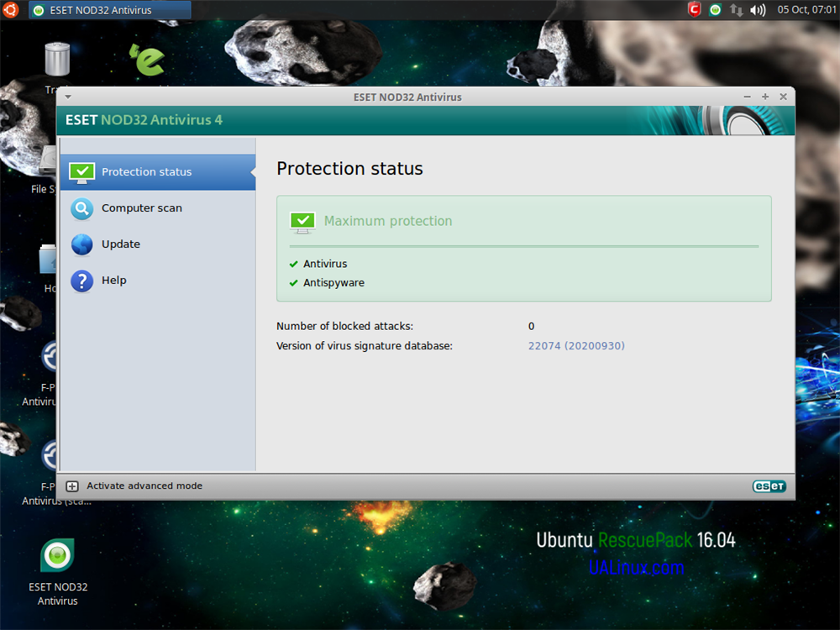Maximize the ESET NOD32 Antivirus window

(x=765, y=97)
